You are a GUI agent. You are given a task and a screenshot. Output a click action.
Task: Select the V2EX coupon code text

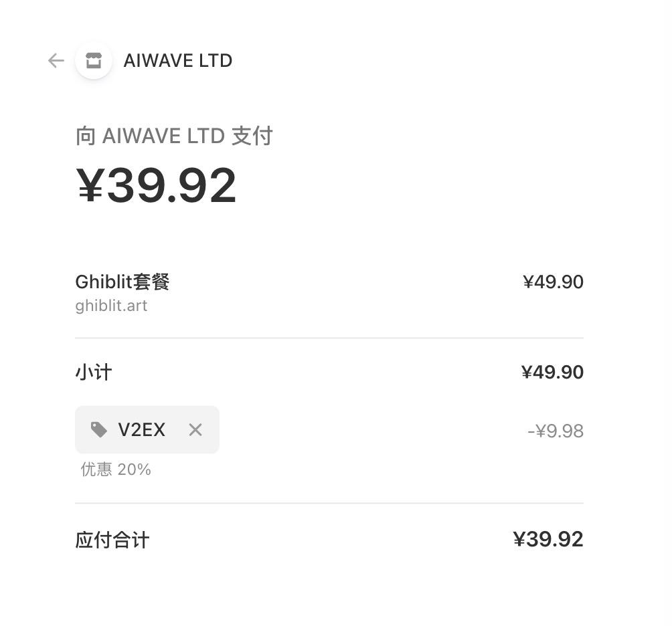pos(142,429)
